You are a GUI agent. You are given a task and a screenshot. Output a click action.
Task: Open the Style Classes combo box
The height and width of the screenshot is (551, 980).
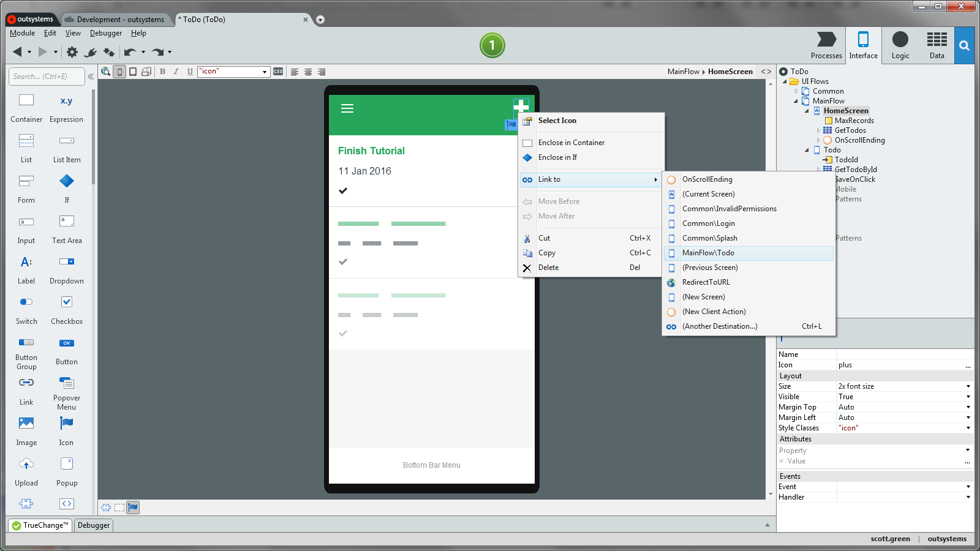968,427
